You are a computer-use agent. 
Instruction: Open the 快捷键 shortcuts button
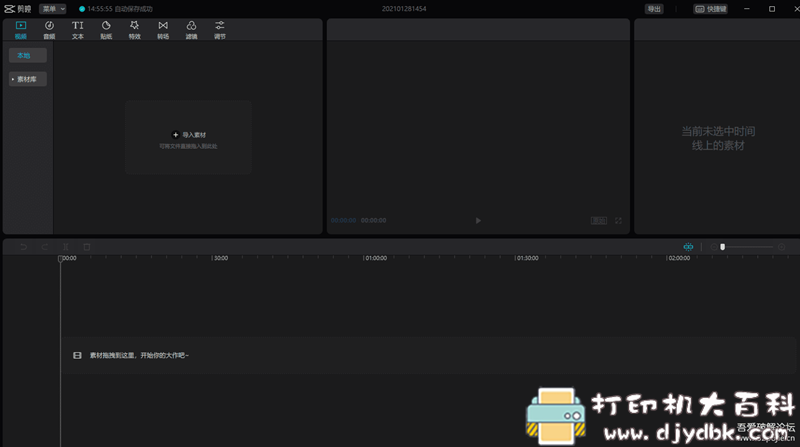point(711,9)
